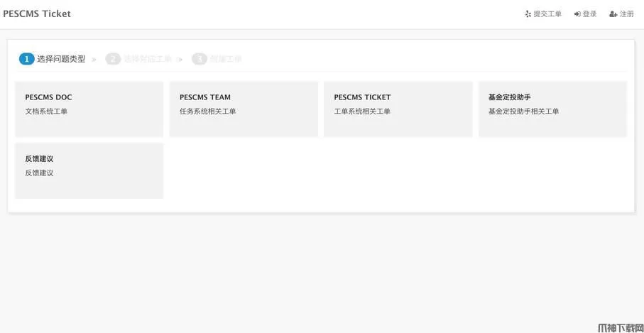Choose the 反馈建议 ticket type card
This screenshot has width=644, height=333.
pyautogui.click(x=89, y=171)
